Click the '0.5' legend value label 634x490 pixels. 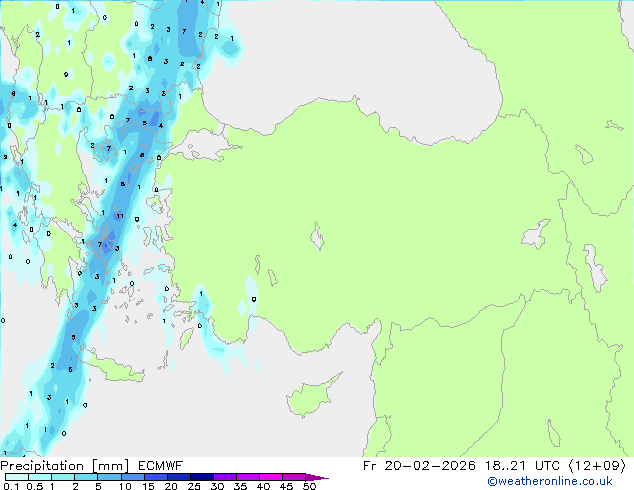35,486
